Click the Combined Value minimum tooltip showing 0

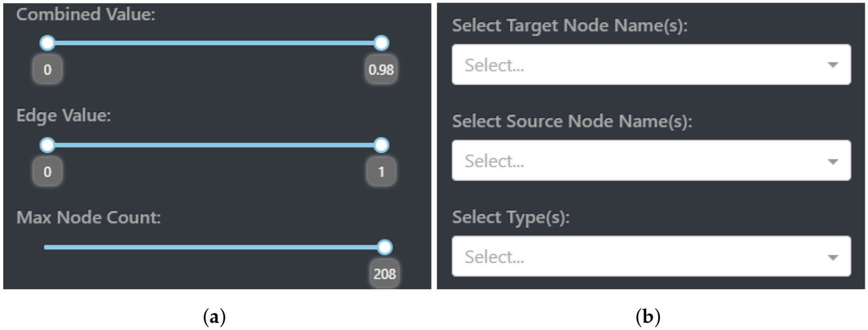coord(47,69)
